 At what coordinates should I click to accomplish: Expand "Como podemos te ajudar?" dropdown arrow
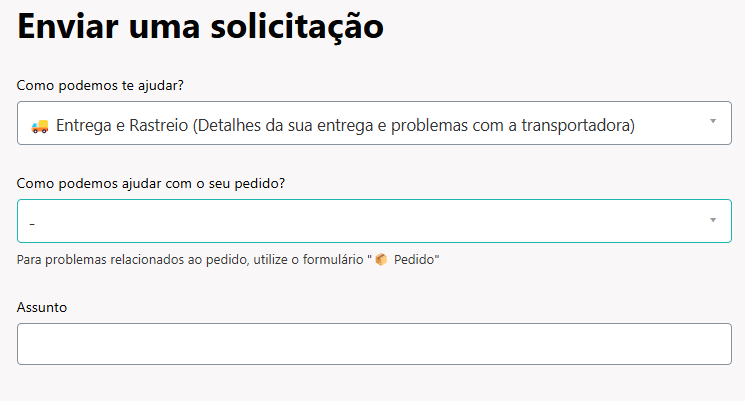click(x=713, y=121)
